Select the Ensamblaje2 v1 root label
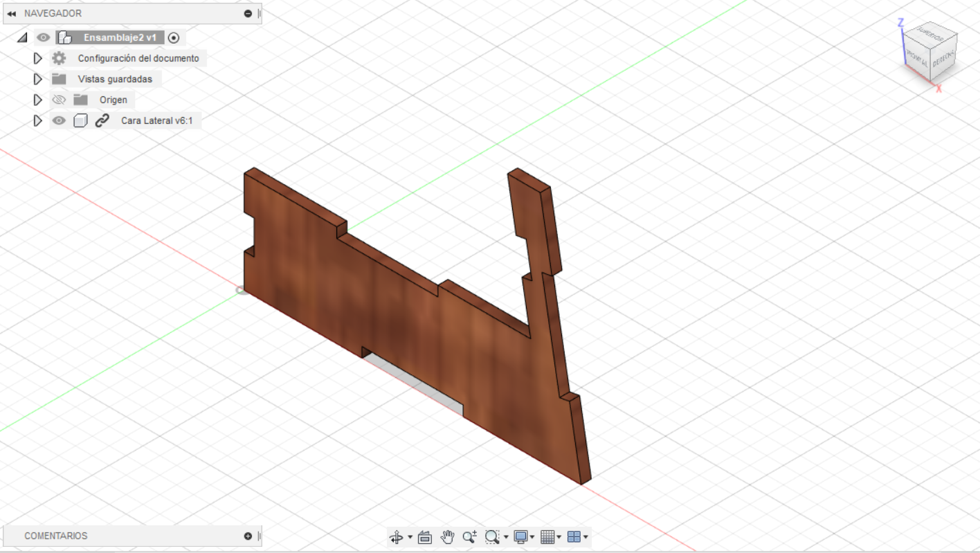The image size is (980, 553). (120, 37)
